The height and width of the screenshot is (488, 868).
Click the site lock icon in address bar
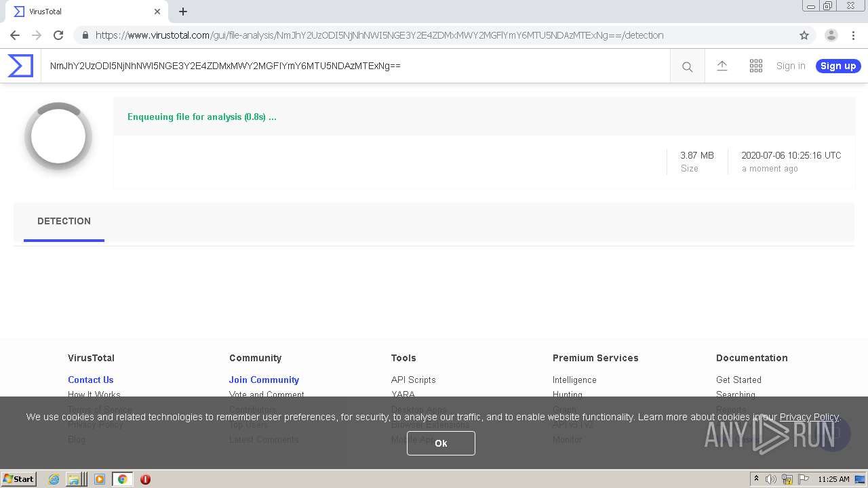coord(85,35)
